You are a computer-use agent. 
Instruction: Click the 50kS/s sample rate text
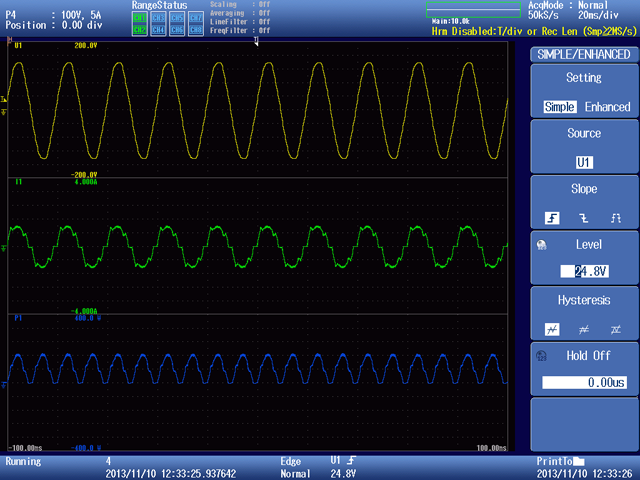[x=543, y=16]
